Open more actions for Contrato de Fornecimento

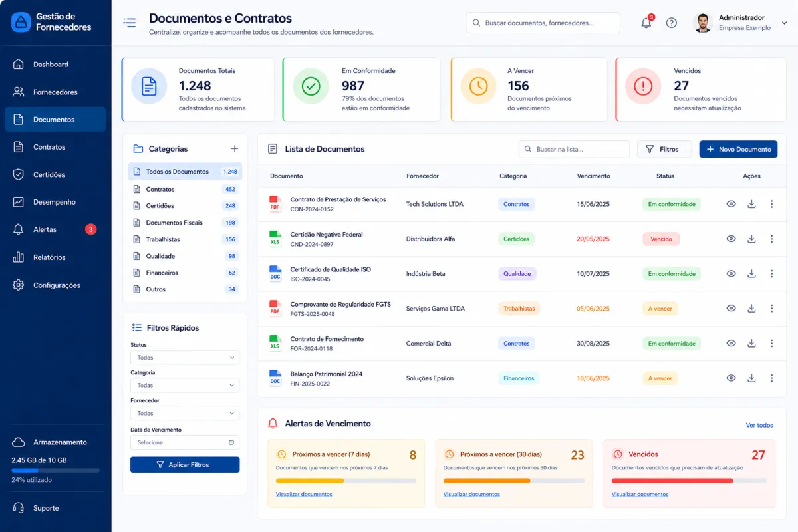(x=771, y=343)
